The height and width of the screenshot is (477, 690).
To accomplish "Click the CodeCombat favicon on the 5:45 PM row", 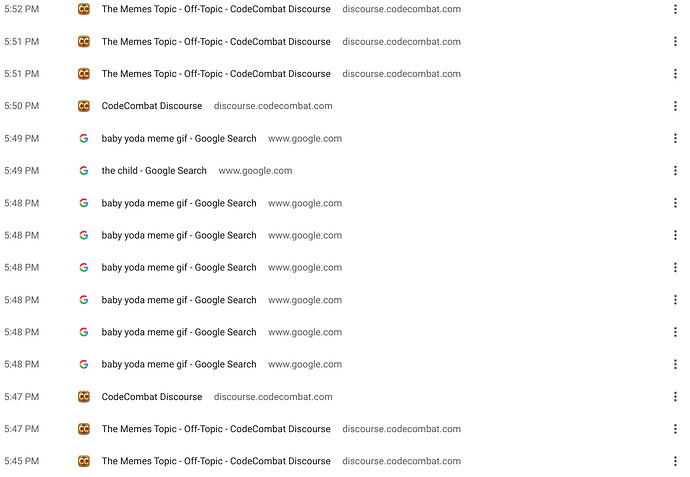I will pyautogui.click(x=84, y=461).
